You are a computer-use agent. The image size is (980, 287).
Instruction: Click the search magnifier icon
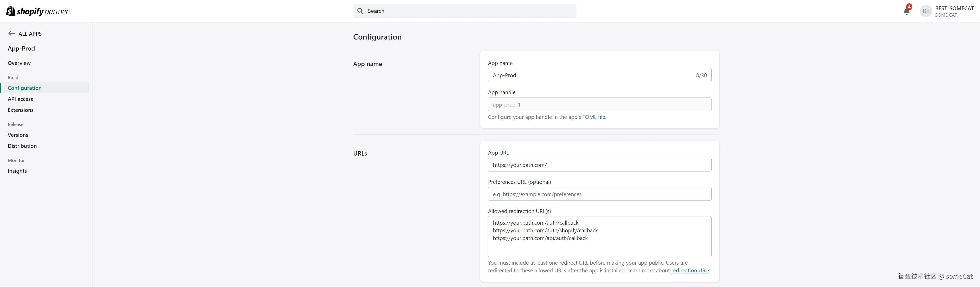tap(360, 11)
